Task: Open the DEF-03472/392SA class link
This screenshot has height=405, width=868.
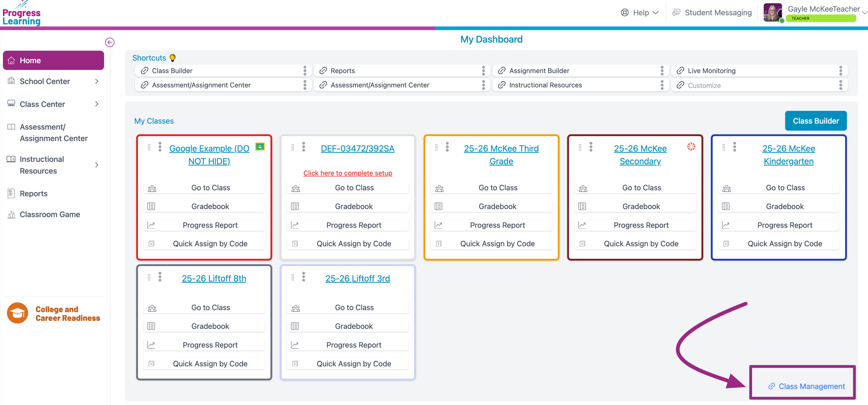Action: (357, 148)
